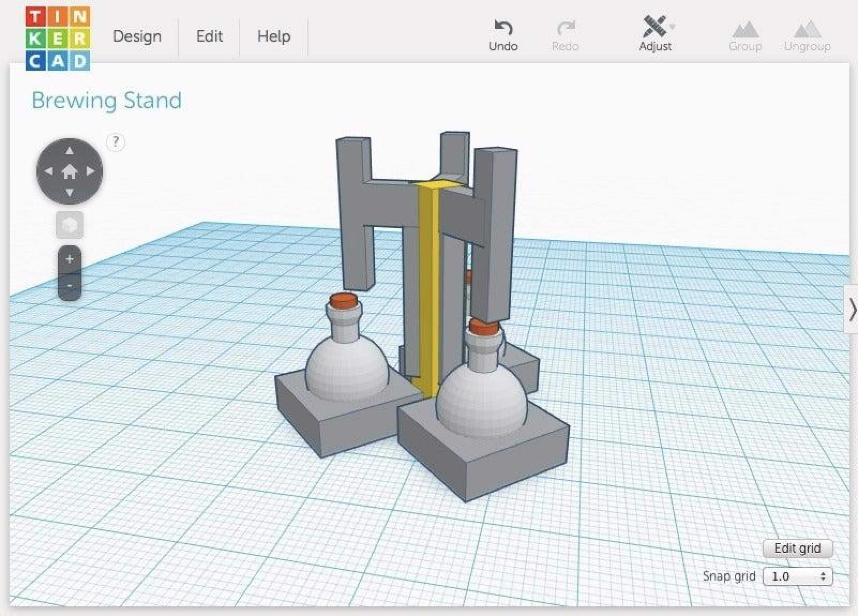
Task: Orbit view up with the top arrow
Action: point(69,150)
